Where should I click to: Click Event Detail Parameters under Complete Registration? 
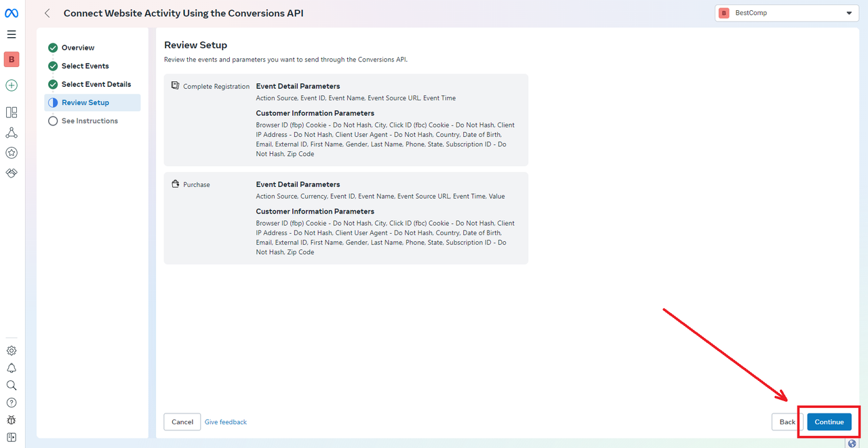298,86
